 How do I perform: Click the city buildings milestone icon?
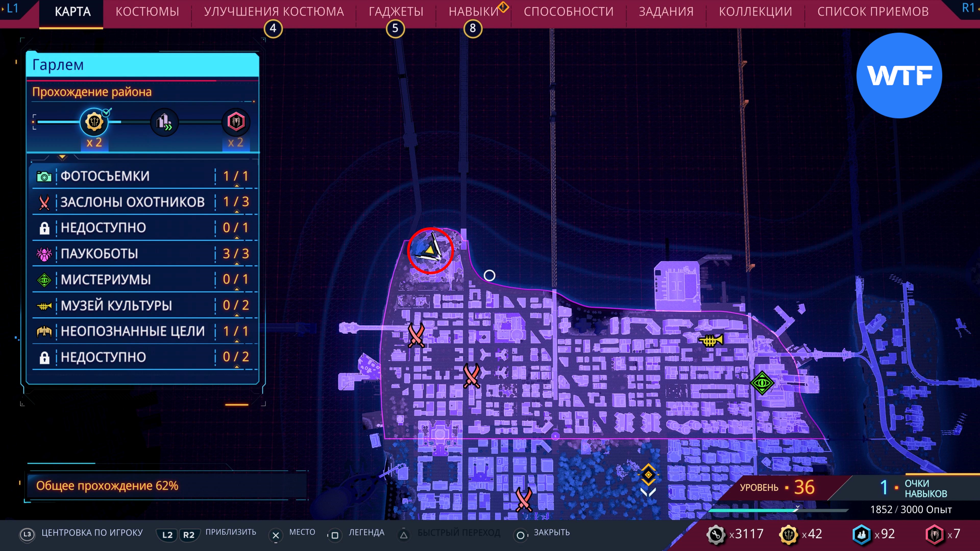tap(164, 122)
